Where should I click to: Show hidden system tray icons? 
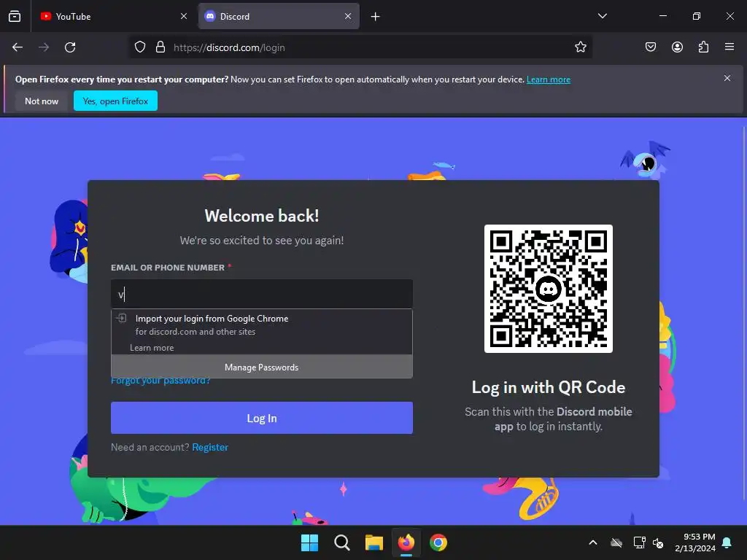(x=593, y=542)
